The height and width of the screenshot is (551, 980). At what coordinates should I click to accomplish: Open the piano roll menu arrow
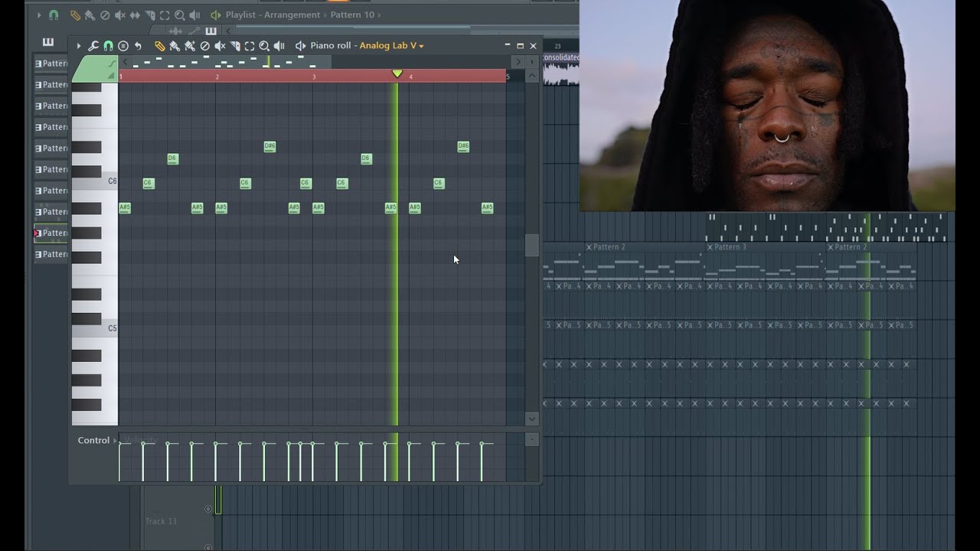click(79, 46)
